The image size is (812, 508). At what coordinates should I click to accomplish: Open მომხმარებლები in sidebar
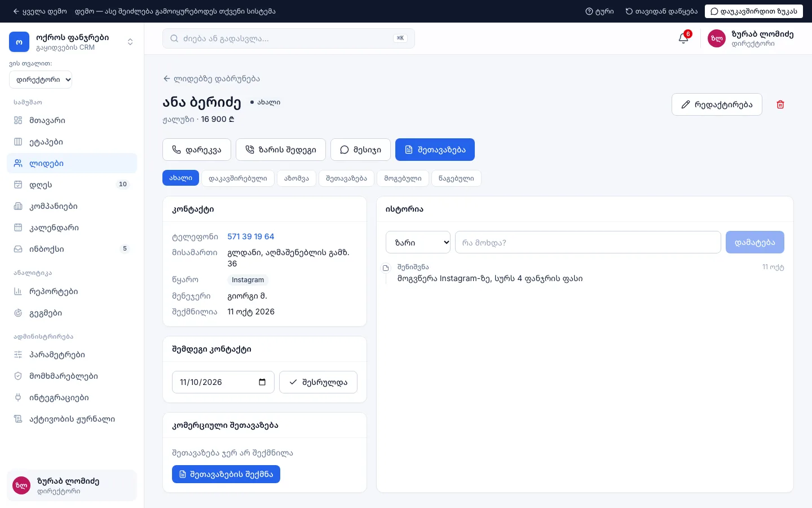(x=72, y=376)
